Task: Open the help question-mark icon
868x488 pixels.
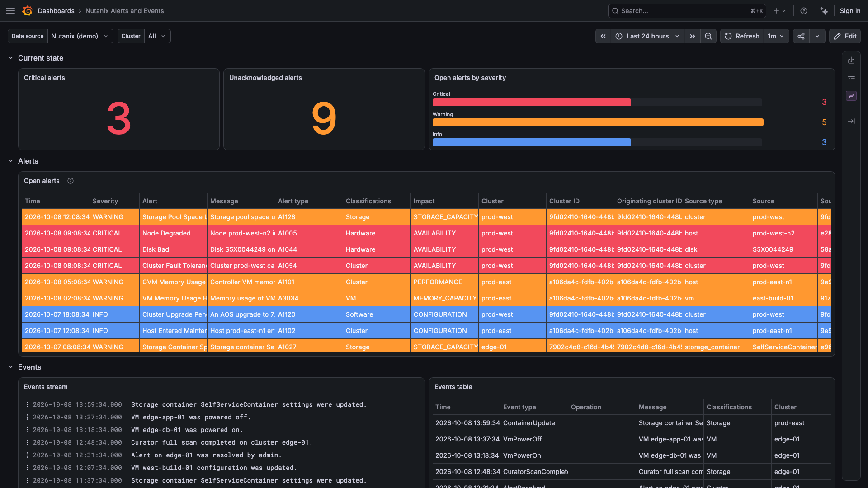Action: pyautogui.click(x=804, y=11)
